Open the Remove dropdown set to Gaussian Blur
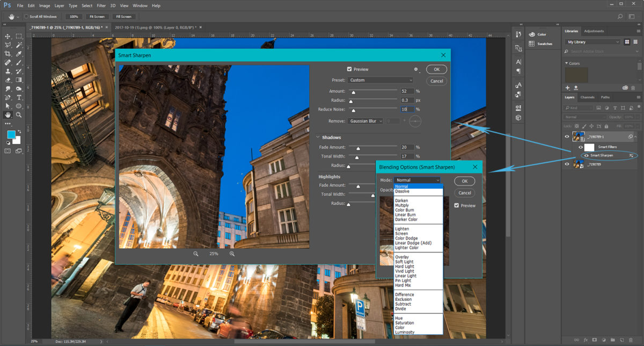Image resolution: width=644 pixels, height=346 pixels. point(365,121)
